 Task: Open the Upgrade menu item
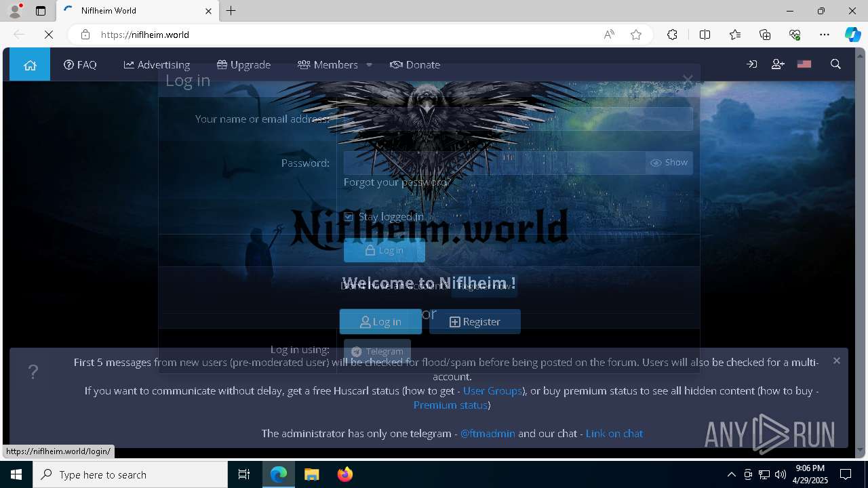(243, 65)
